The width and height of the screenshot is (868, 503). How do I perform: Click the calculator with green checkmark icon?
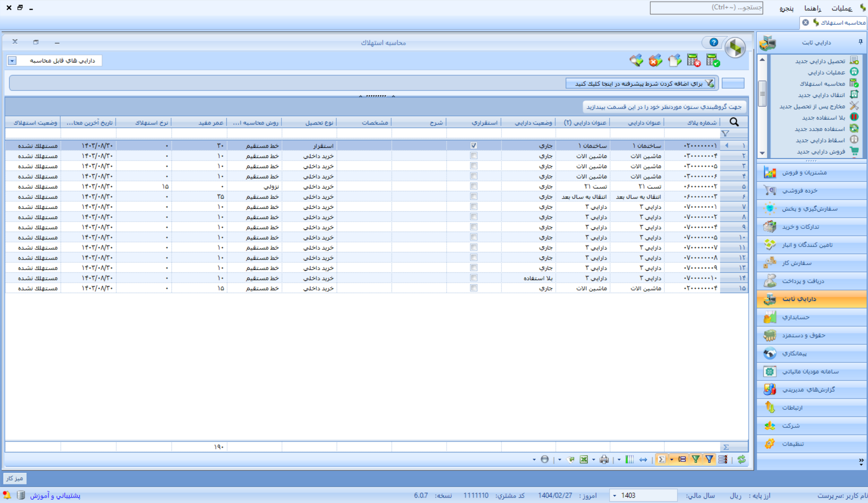[x=713, y=60]
